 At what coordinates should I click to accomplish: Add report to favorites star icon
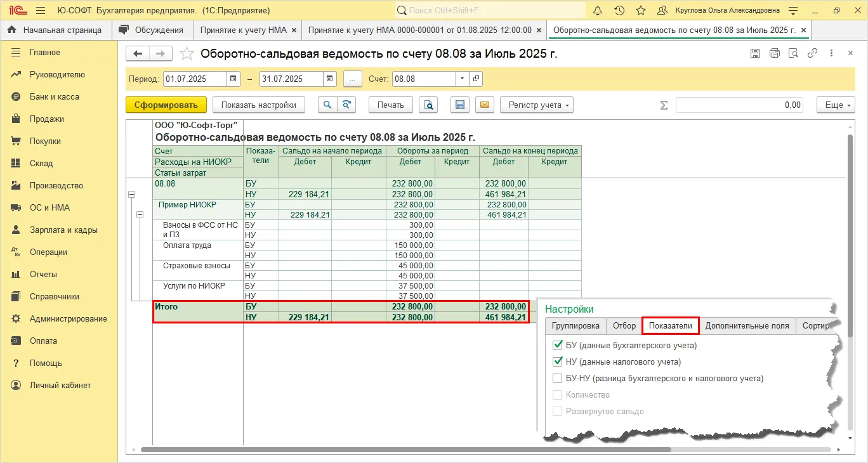(x=187, y=54)
